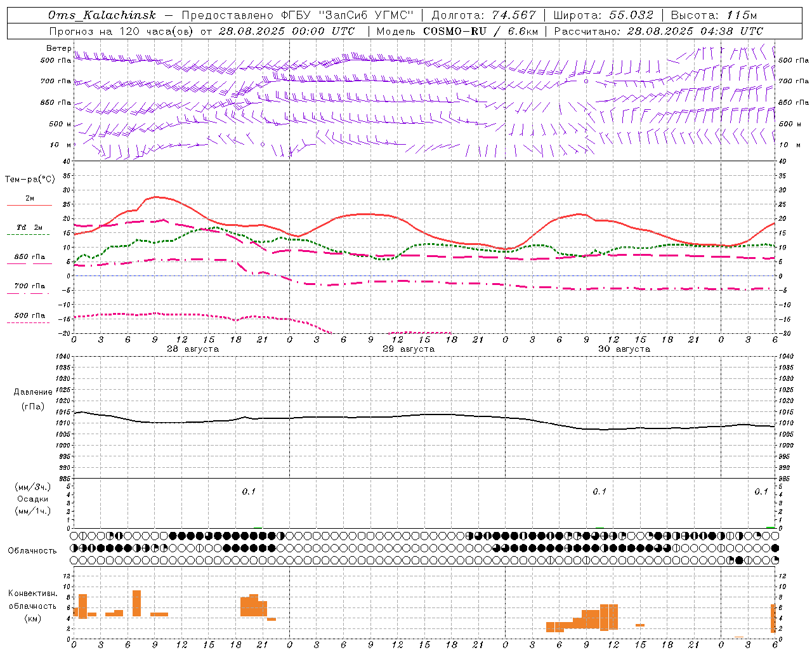This screenshot has width=812, height=650.
Task: Click the "Прогноз на 120 часа(ов)" forecast text
Action: pos(122,31)
